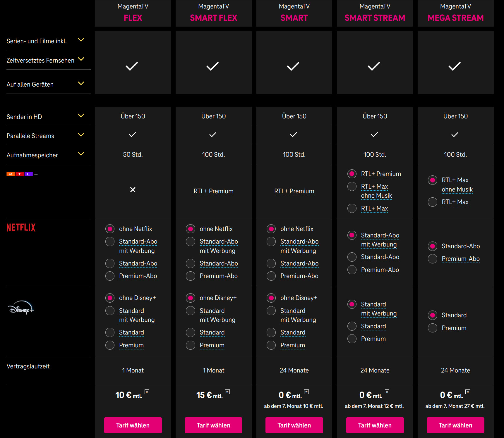The width and height of the screenshot is (504, 438).
Task: Select Premium Disney+ option in MEGA STREAM
Action: tap(432, 328)
